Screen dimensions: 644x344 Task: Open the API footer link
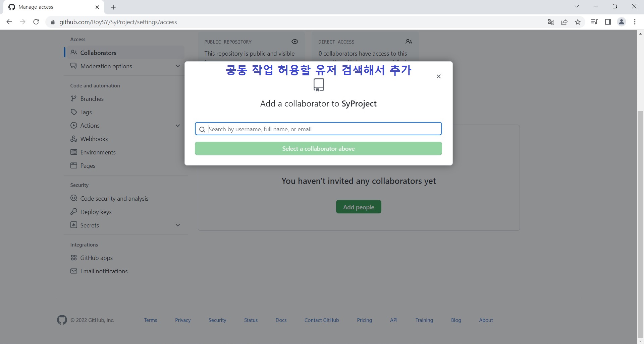point(394,320)
